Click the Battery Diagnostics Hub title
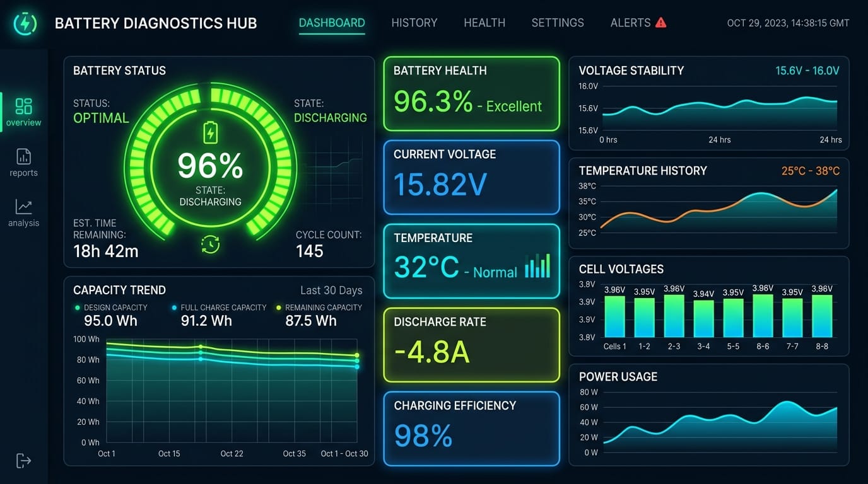Image resolution: width=868 pixels, height=484 pixels. tap(156, 23)
